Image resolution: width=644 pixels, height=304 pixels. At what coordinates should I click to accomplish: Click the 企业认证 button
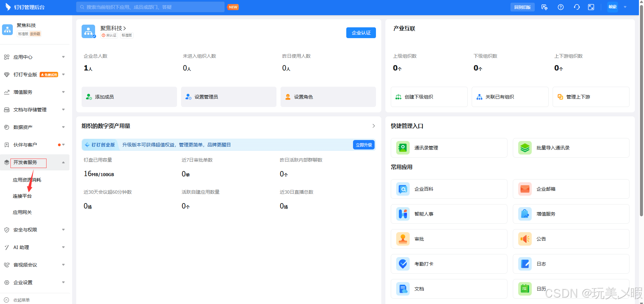click(361, 33)
